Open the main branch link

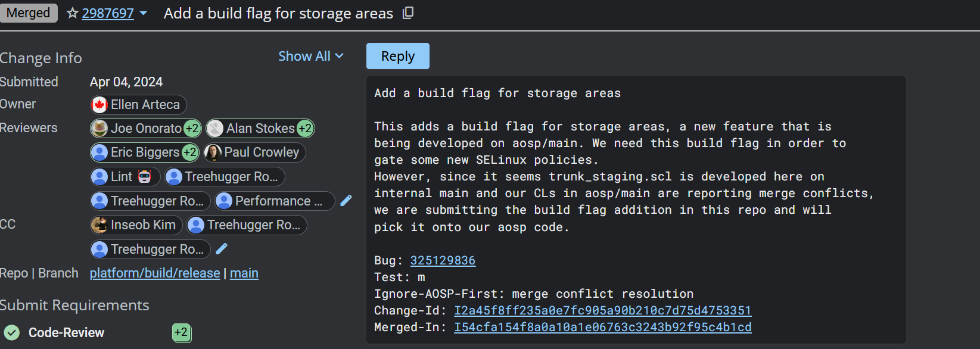244,273
